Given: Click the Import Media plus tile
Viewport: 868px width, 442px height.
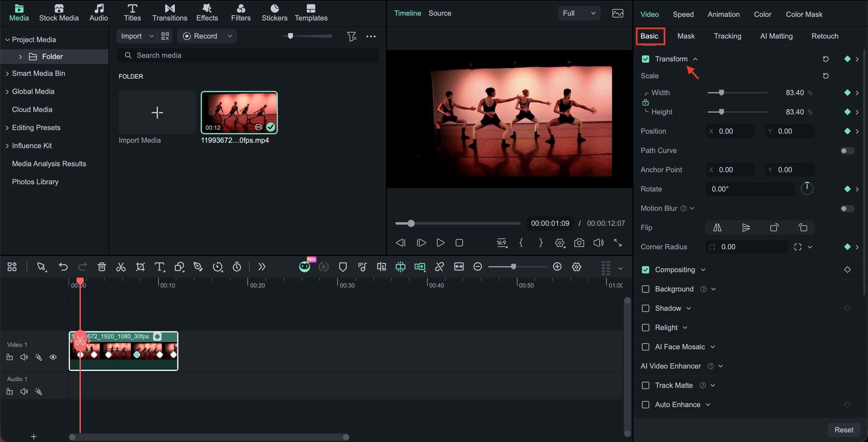Looking at the screenshot, I should tap(157, 112).
